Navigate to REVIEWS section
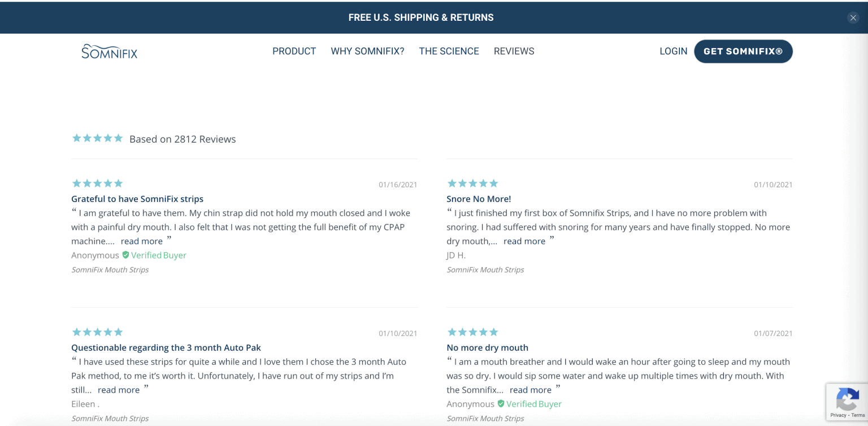The image size is (868, 426). 514,51
